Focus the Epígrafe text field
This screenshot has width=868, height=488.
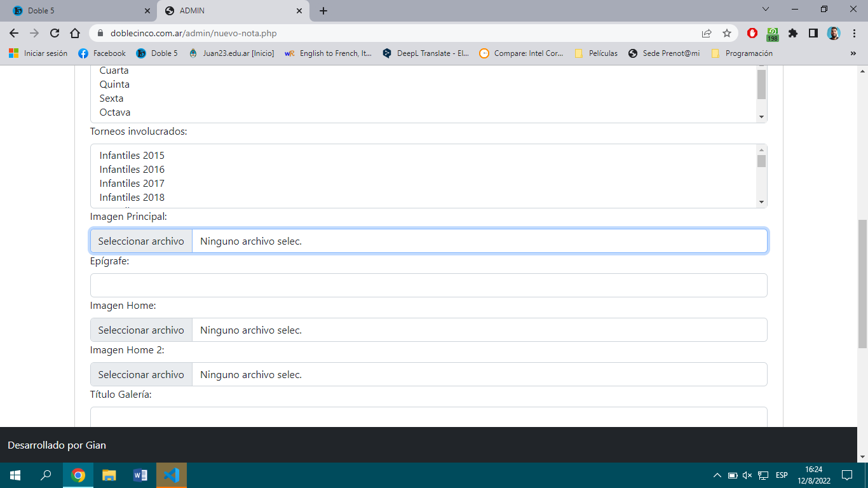[428, 285]
